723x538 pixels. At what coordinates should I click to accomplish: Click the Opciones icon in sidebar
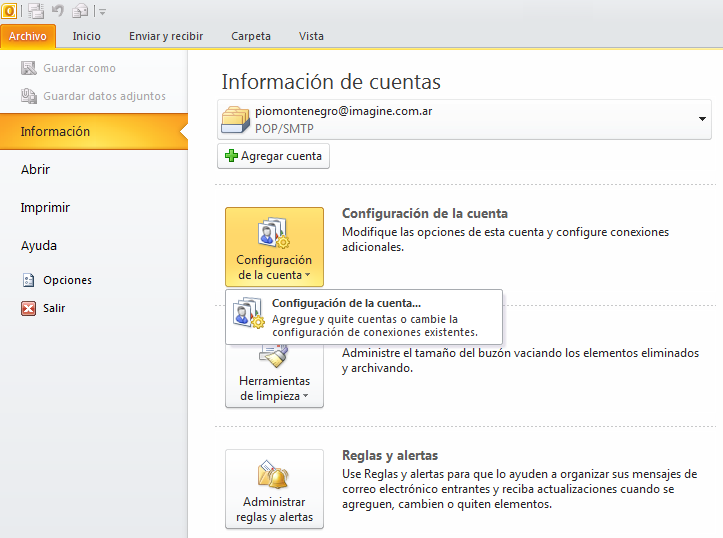29,280
